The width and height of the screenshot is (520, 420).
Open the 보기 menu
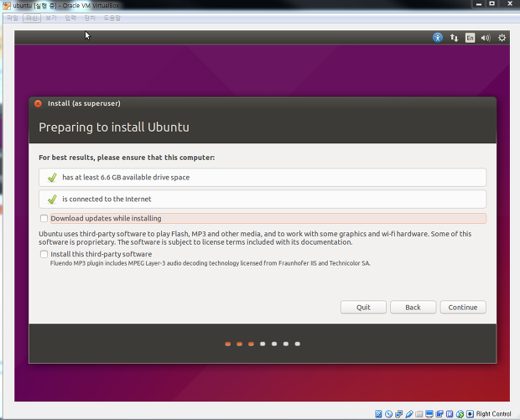51,18
